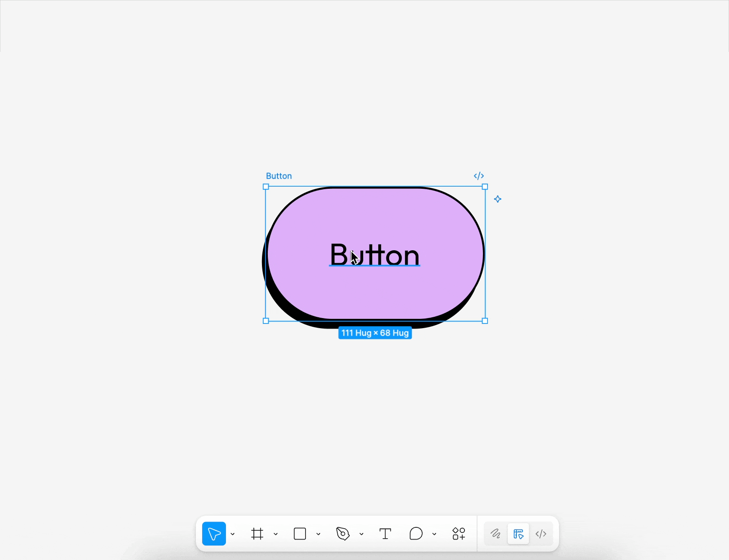This screenshot has width=729, height=560.
Task: Switch to Design mode
Action: pyautogui.click(x=518, y=534)
